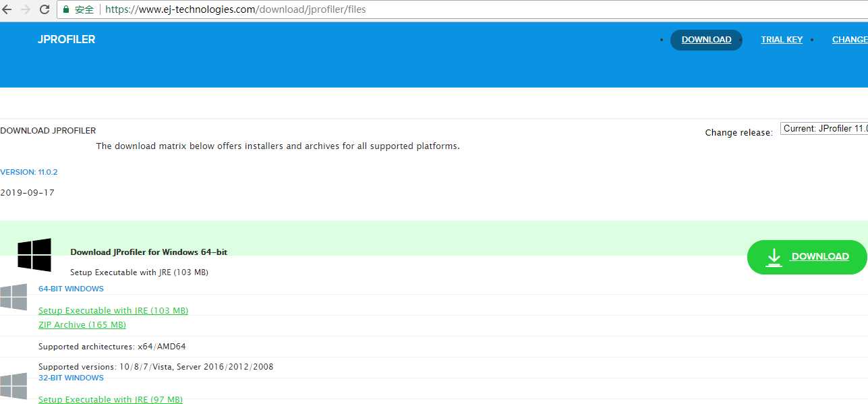868x404 pixels.
Task: Click the download matrix description sentence
Action: [278, 146]
